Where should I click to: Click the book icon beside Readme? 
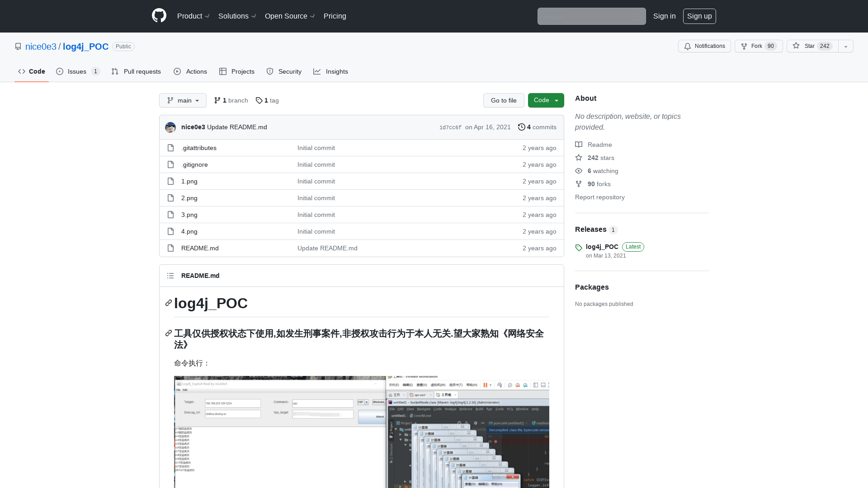tap(579, 145)
